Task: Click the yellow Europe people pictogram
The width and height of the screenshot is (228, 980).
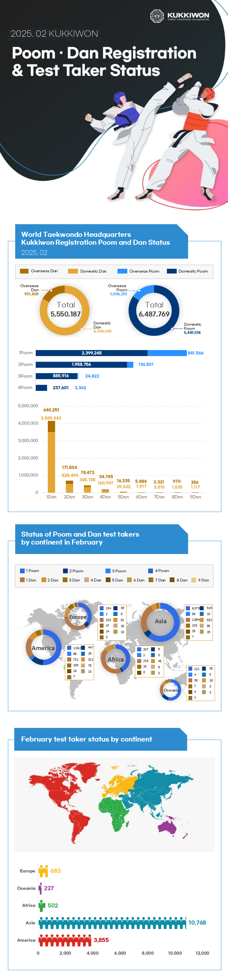Action: tap(43, 871)
